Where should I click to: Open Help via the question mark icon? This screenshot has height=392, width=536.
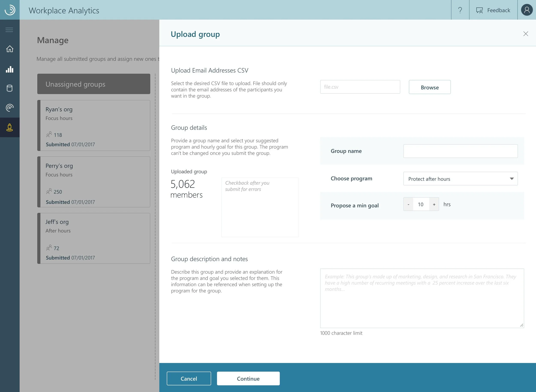(460, 10)
